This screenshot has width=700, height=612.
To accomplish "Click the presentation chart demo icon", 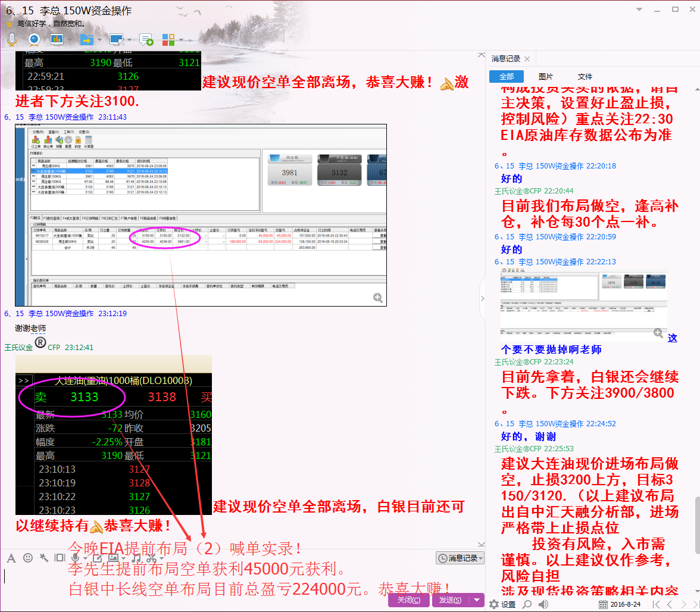I will pos(57,39).
